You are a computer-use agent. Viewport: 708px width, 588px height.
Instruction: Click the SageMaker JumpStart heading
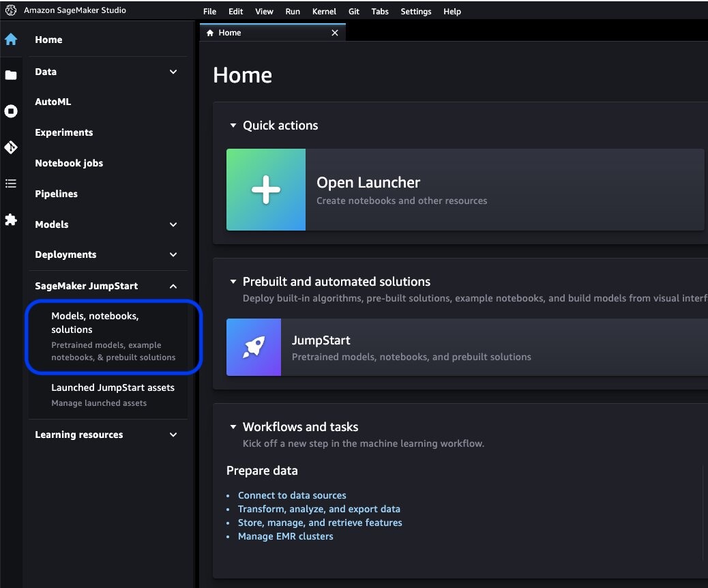[87, 286]
